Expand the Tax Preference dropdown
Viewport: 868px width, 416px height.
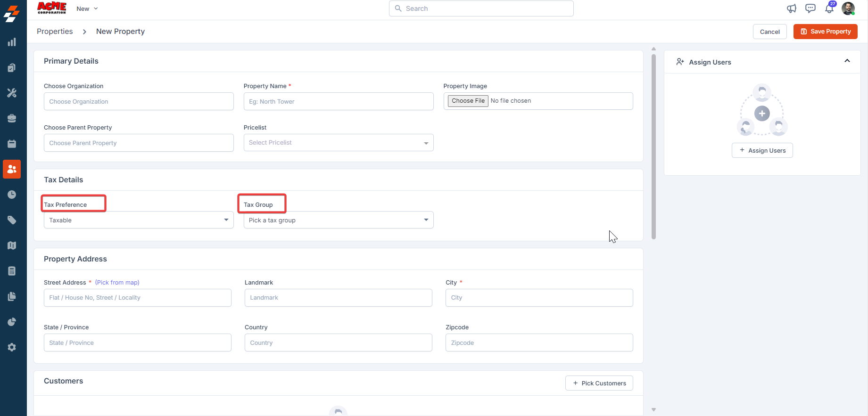[139, 220]
